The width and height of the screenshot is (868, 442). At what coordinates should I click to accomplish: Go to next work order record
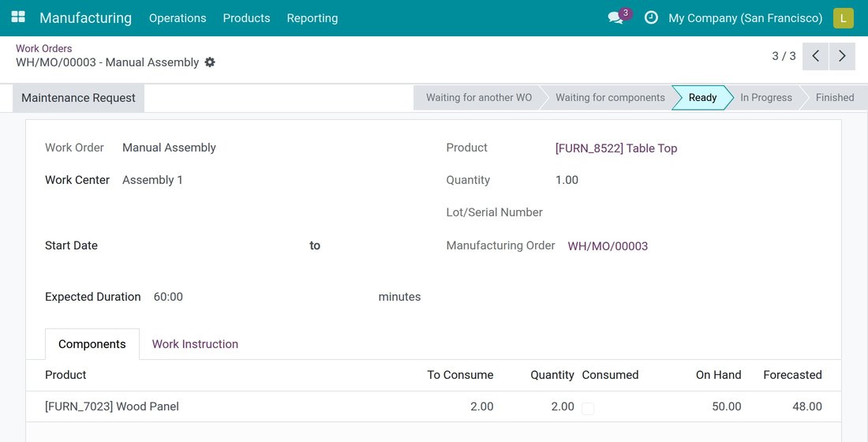842,56
